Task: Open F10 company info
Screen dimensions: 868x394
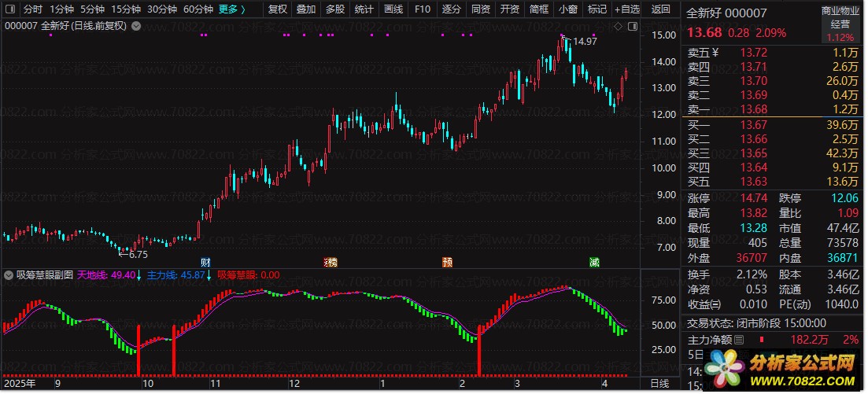Action: tap(423, 9)
